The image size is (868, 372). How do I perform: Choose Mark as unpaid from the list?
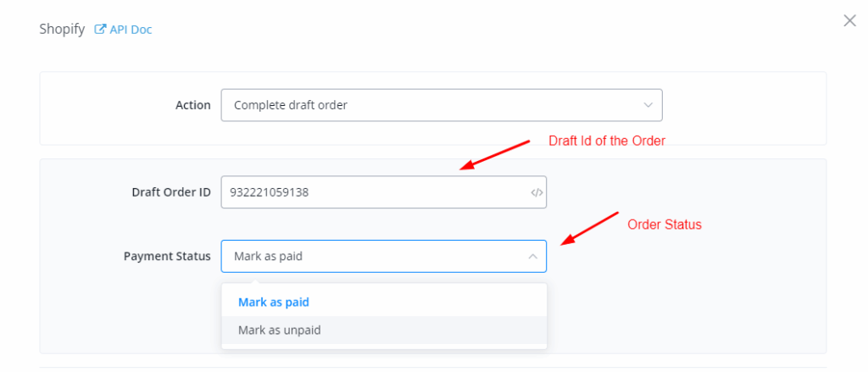tap(280, 330)
